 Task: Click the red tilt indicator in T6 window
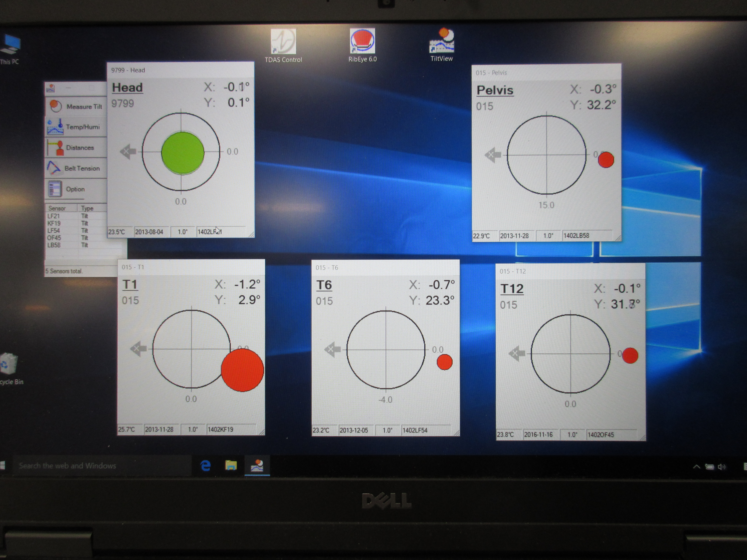(x=444, y=362)
